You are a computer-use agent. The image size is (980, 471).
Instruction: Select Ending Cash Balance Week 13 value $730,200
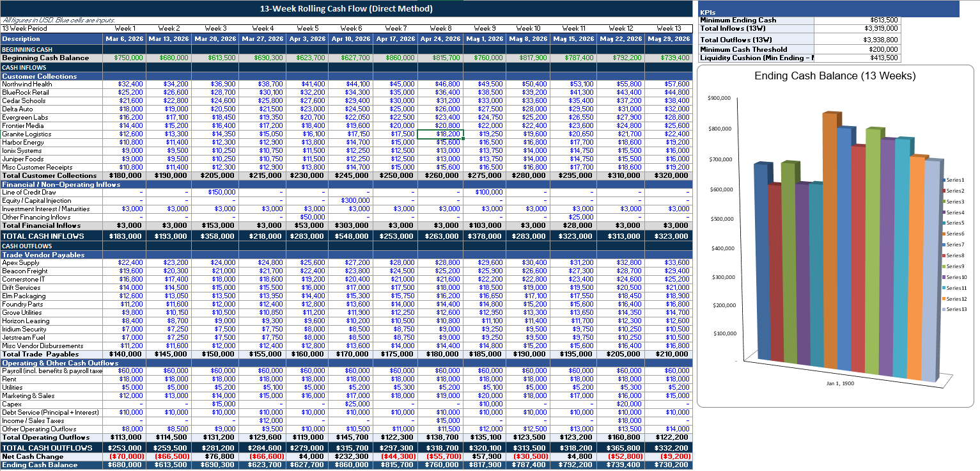(669, 465)
